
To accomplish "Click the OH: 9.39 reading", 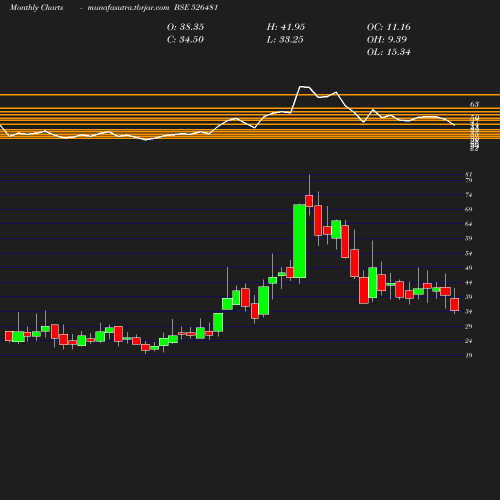I will tap(387, 40).
